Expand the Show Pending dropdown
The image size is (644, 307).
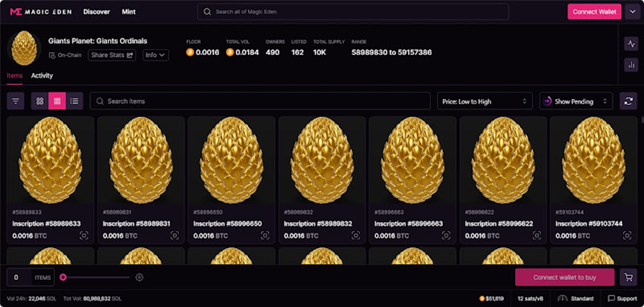(576, 101)
